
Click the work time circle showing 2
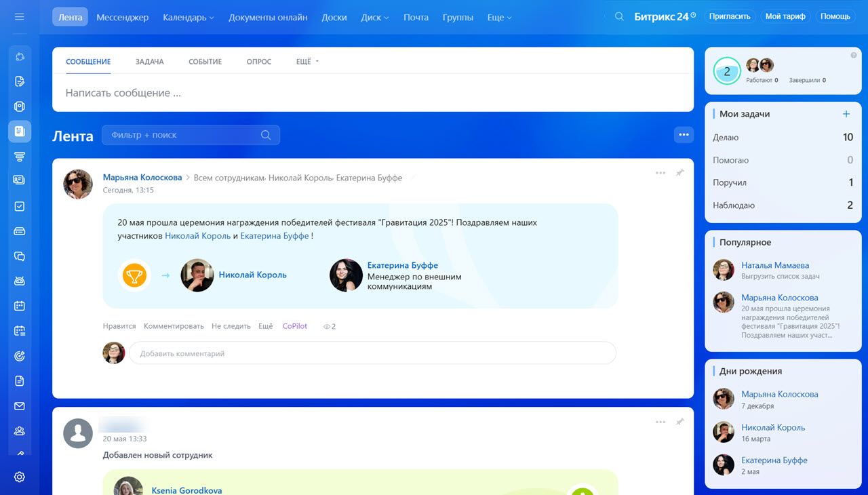click(x=727, y=71)
